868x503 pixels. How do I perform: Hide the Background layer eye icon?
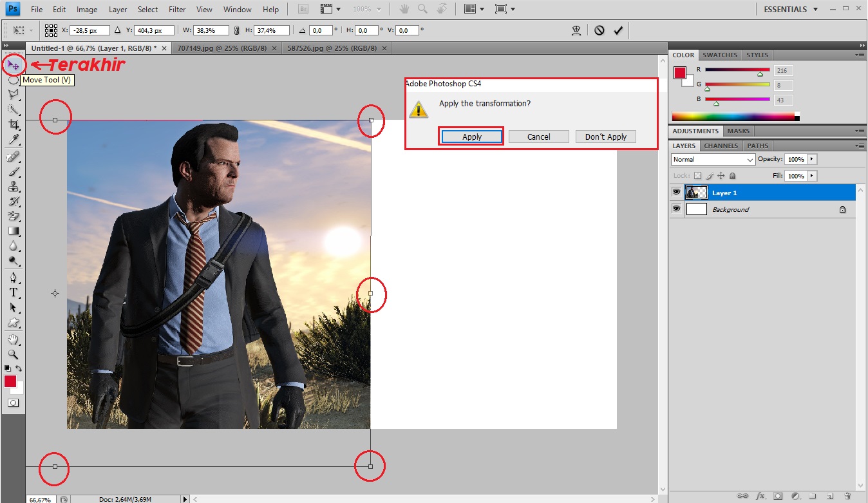pyautogui.click(x=676, y=209)
